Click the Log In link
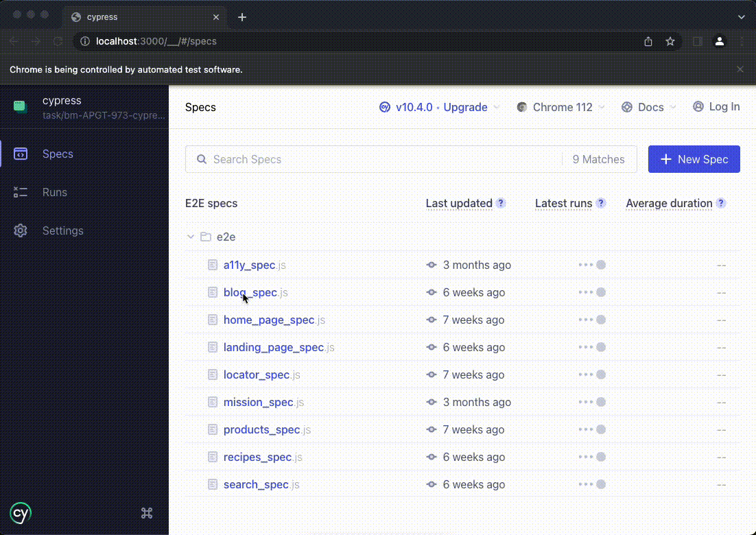 pos(716,107)
